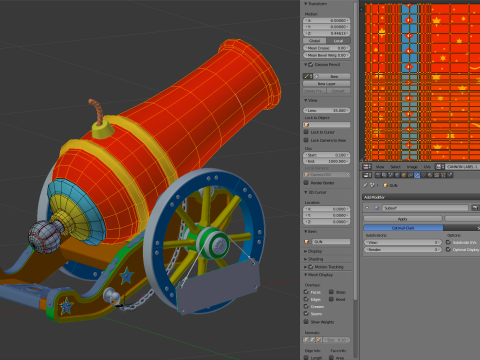
Task: Enable vertex normals display icon
Action: (x=306, y=340)
